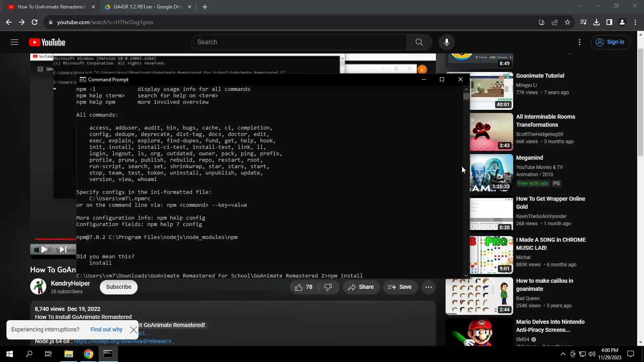Open the tab search dropdown in Chrome
The width and height of the screenshot is (644, 362).
tap(579, 6)
